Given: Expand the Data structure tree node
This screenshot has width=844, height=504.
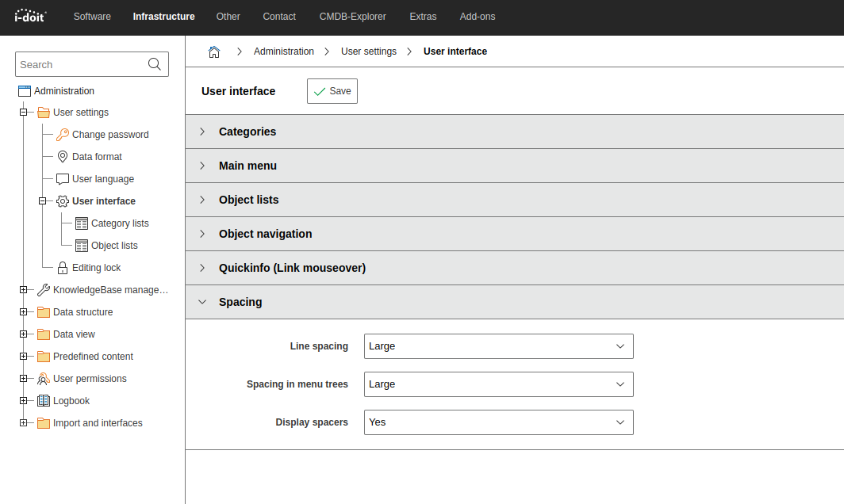Looking at the screenshot, I should pos(23,312).
